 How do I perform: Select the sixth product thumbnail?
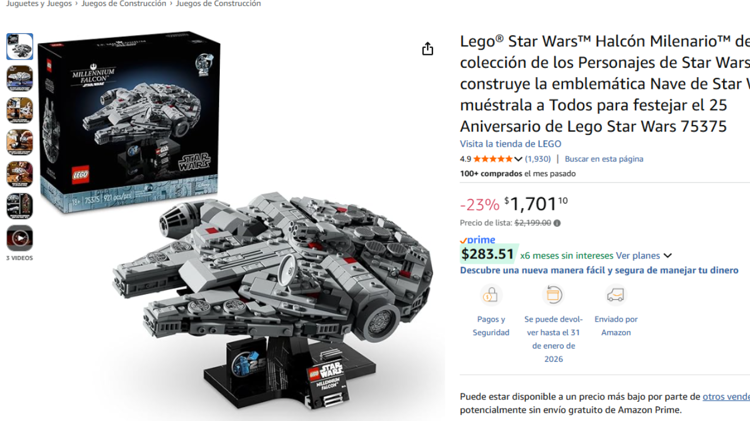[20, 206]
